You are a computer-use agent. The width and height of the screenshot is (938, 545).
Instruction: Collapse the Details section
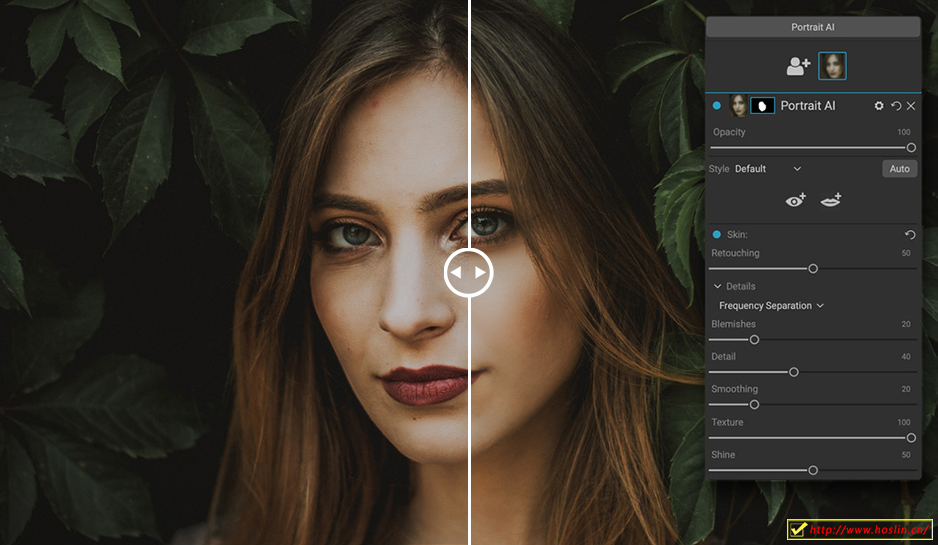(717, 287)
